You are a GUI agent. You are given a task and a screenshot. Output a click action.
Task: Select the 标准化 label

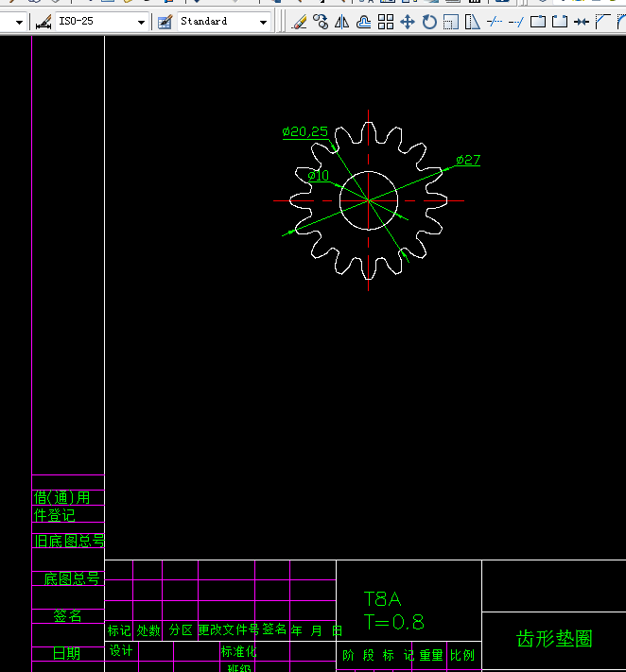point(238,651)
